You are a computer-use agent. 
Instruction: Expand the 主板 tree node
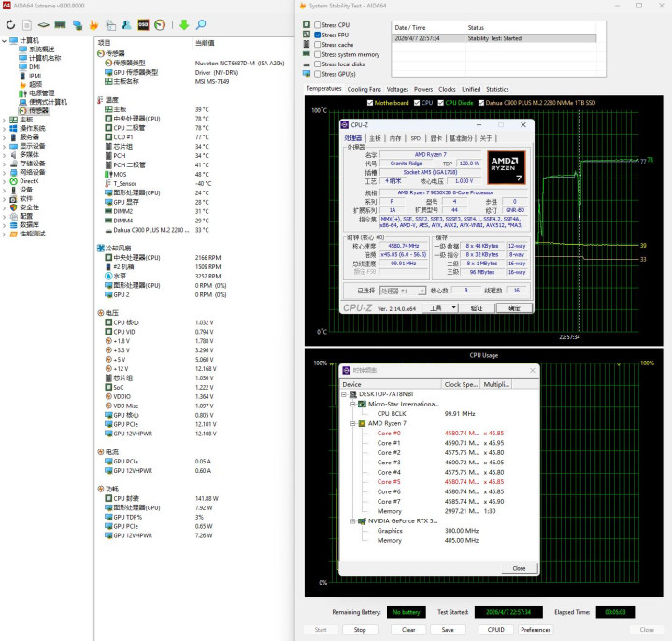[x=5, y=120]
